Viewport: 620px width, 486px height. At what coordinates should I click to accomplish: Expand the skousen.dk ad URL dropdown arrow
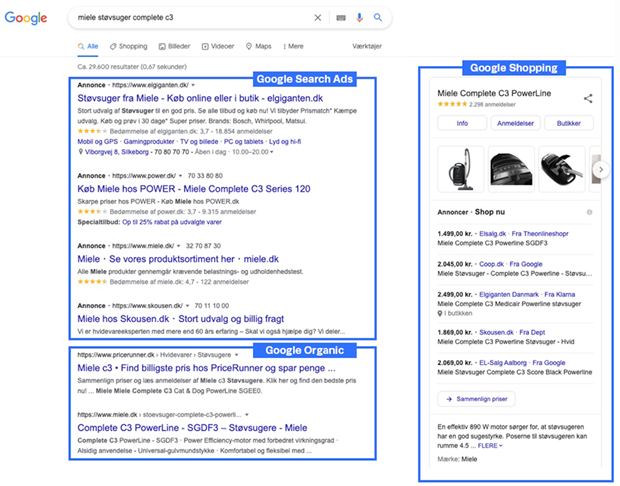coord(187,306)
